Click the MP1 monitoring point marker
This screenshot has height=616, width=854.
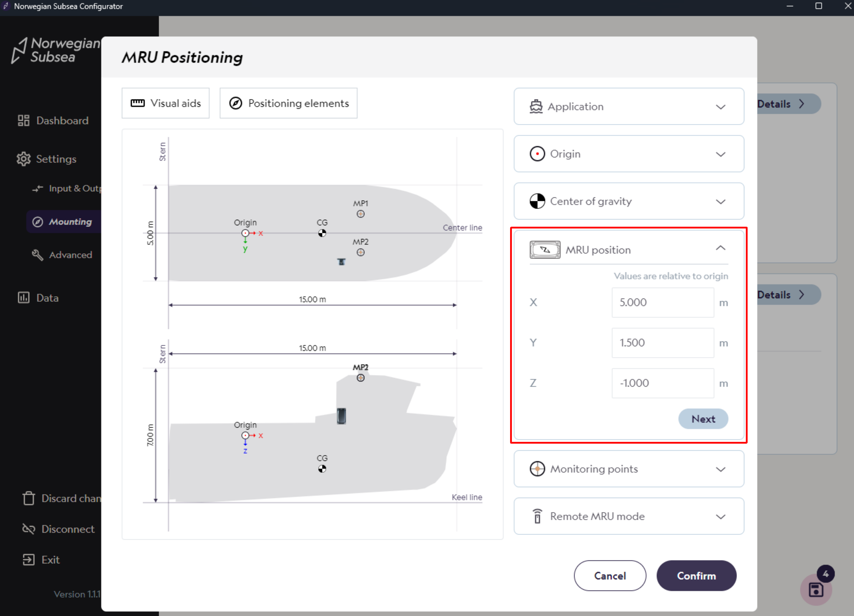360,214
